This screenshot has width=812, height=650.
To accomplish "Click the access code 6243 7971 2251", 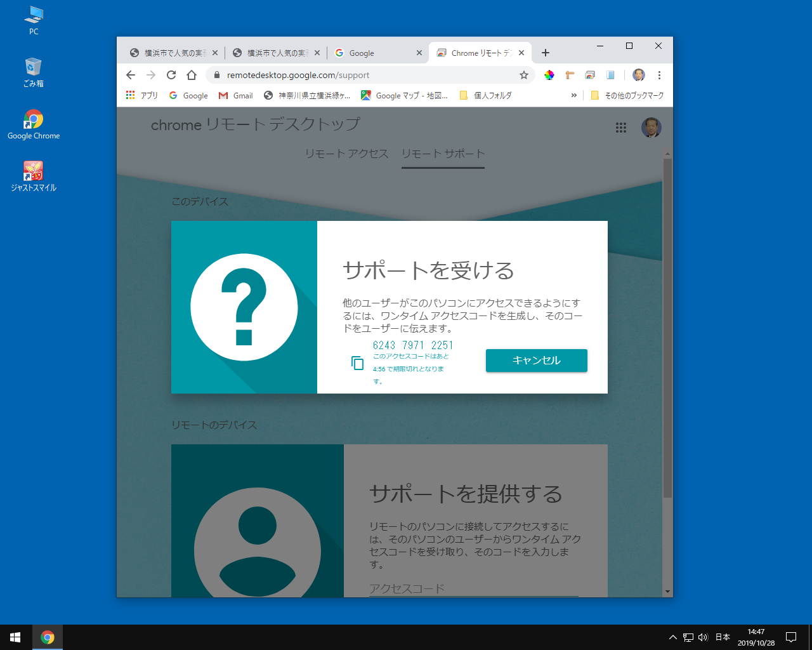I will coord(413,345).
